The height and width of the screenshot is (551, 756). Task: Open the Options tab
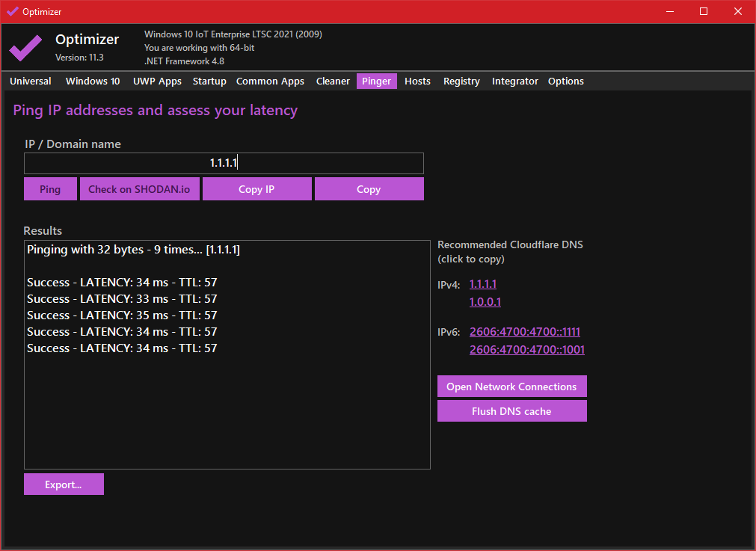click(565, 81)
